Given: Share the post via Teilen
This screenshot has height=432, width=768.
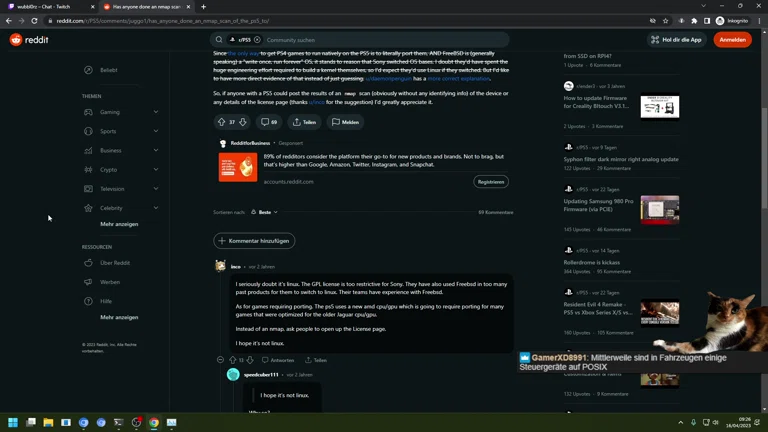Looking at the screenshot, I should click(304, 122).
